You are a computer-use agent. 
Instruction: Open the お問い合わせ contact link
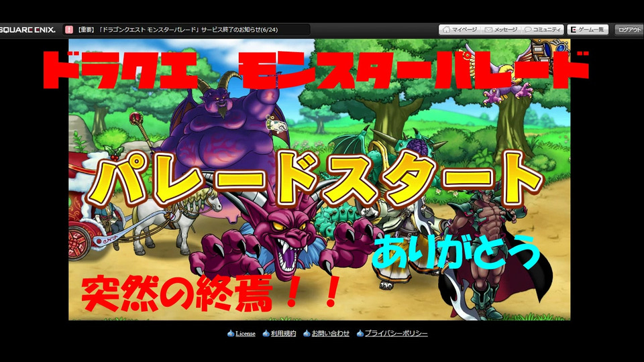[x=330, y=333]
